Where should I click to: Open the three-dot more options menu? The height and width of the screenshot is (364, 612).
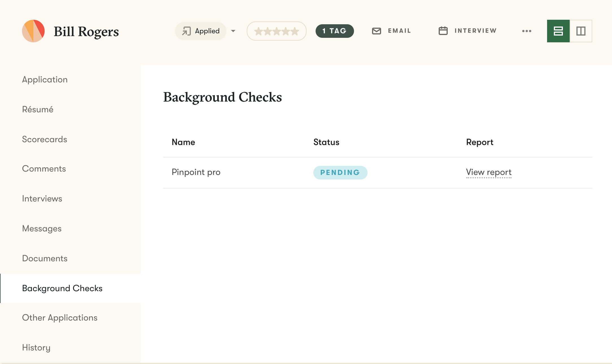527,31
